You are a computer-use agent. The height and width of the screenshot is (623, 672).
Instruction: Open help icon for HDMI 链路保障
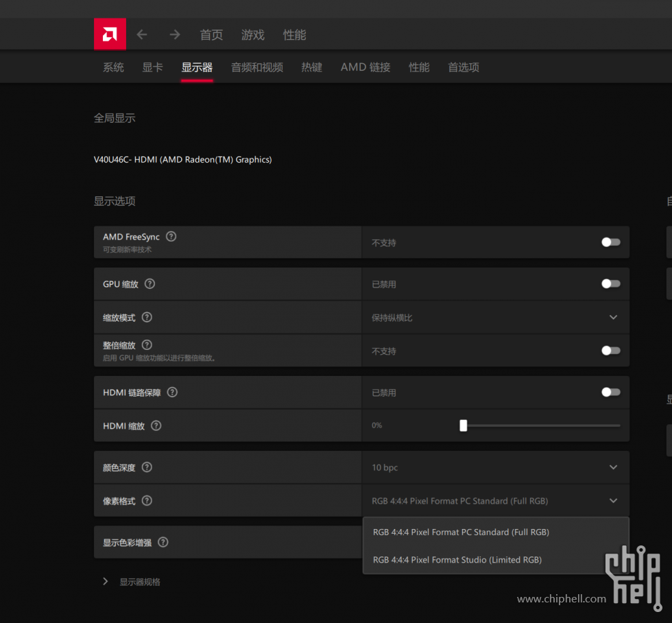[172, 392]
